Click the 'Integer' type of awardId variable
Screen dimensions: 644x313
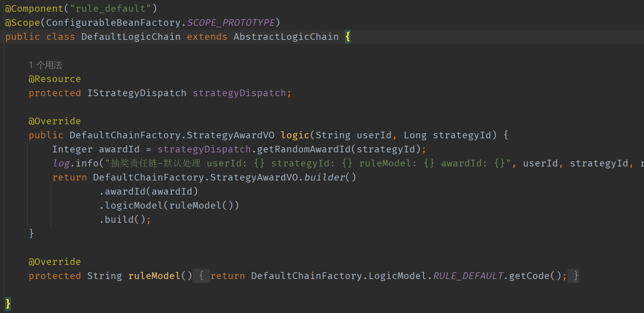[73, 149]
